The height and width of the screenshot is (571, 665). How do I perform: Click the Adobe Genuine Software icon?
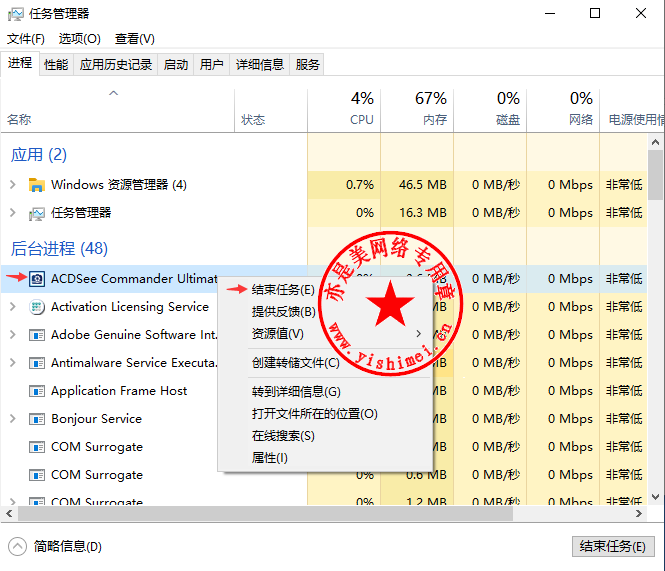point(36,335)
